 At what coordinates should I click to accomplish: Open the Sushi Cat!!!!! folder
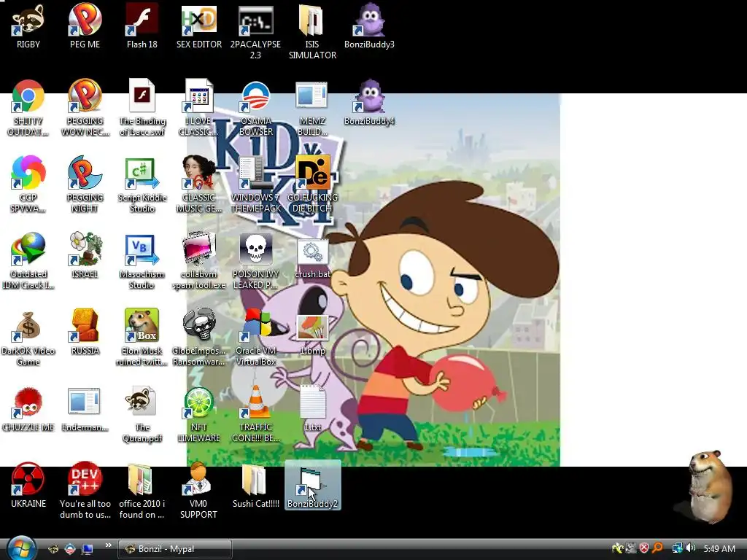pyautogui.click(x=255, y=486)
